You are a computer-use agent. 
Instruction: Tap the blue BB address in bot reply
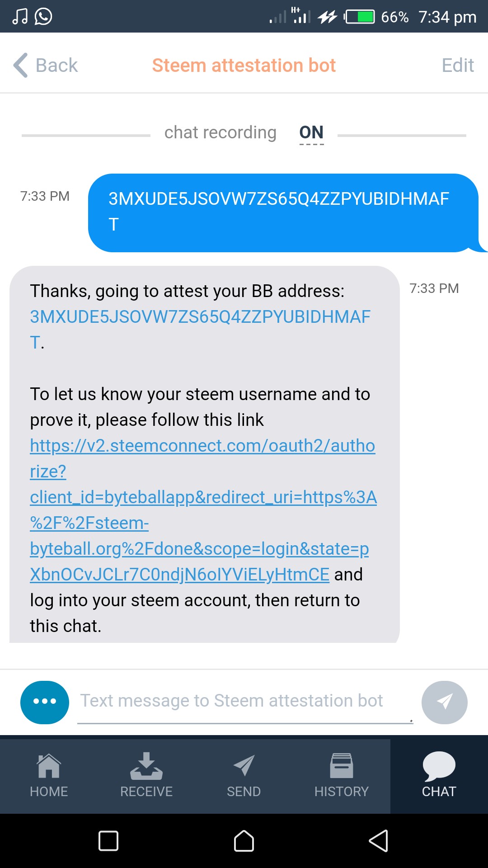pyautogui.click(x=200, y=330)
